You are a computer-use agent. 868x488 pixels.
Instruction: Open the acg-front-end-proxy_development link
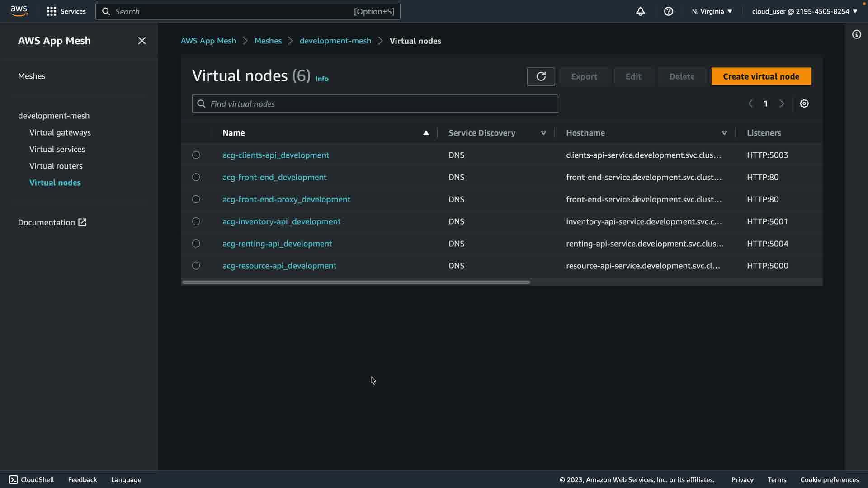point(286,199)
